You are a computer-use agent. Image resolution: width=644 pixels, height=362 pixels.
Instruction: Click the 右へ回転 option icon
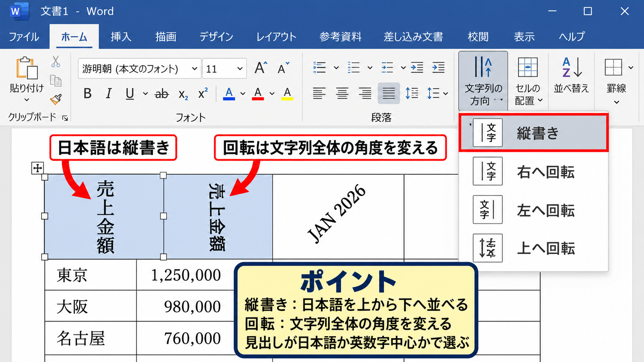pos(488,171)
